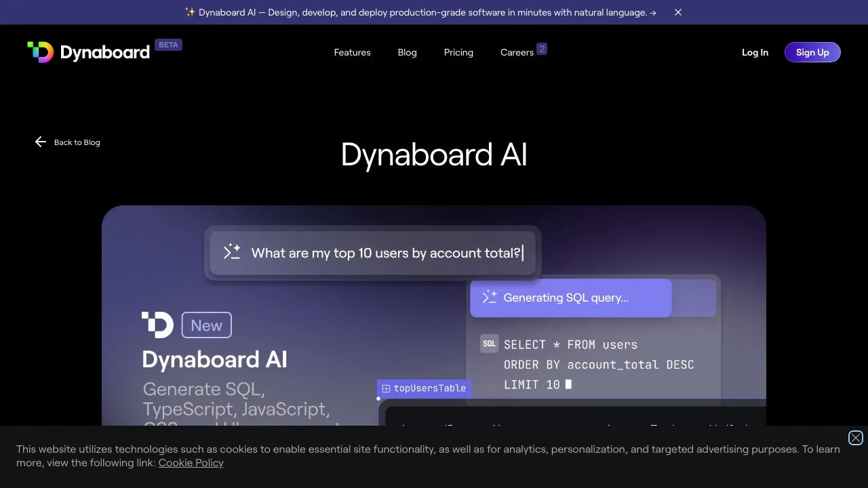
Task: Navigate to the Blog section
Action: 407,52
